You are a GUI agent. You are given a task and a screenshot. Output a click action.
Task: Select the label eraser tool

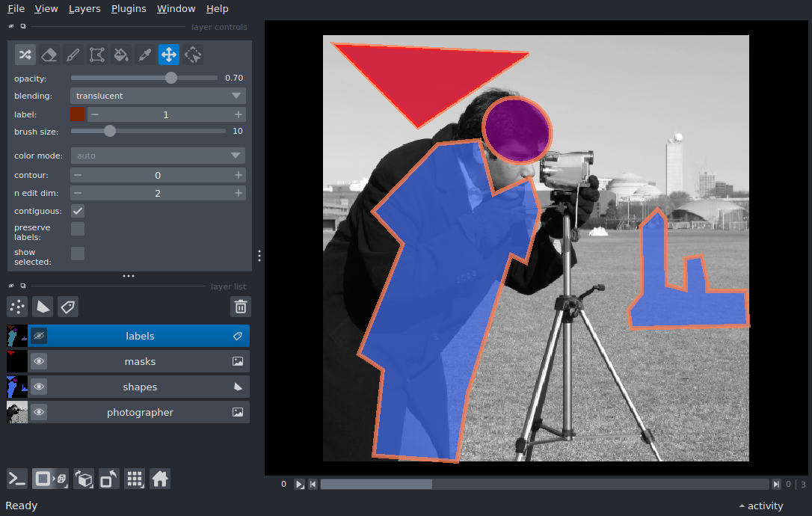pyautogui.click(x=49, y=55)
